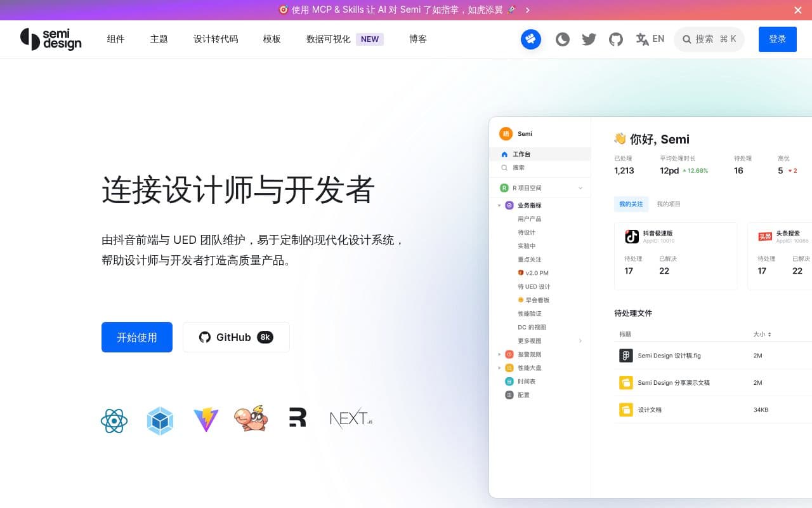Close the top announcement banner
The height and width of the screenshot is (508, 812).
(x=798, y=10)
